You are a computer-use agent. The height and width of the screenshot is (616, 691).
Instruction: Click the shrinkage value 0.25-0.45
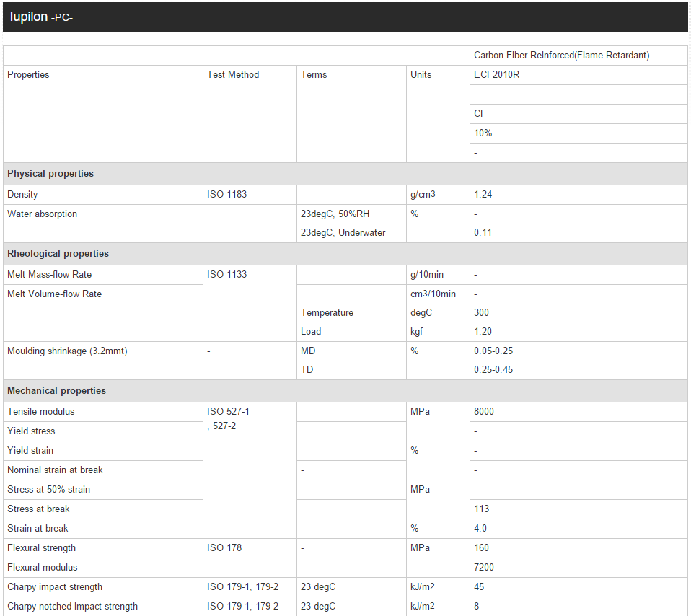[493, 369]
